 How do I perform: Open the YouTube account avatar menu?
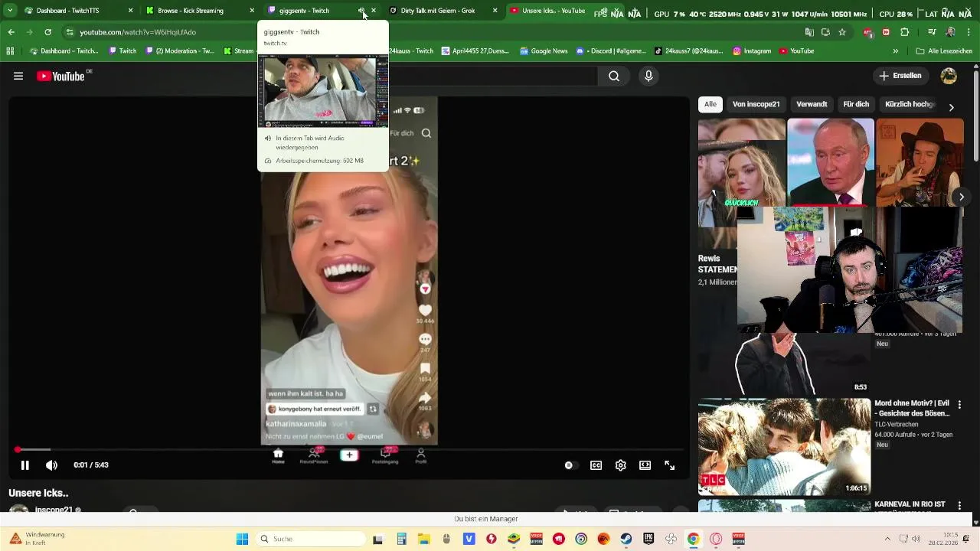tap(949, 76)
